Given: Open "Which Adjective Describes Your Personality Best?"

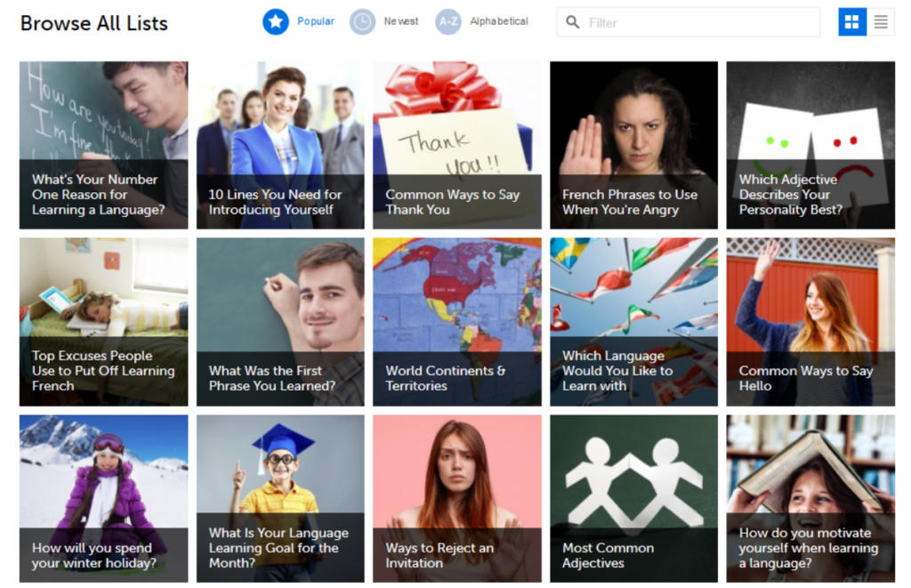Looking at the screenshot, I should click(810, 145).
